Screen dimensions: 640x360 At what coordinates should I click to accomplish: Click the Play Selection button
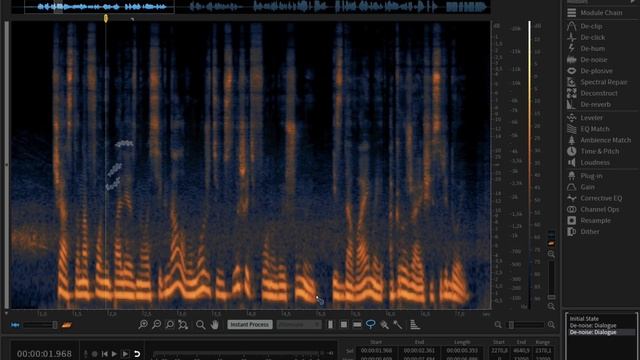coord(125,354)
